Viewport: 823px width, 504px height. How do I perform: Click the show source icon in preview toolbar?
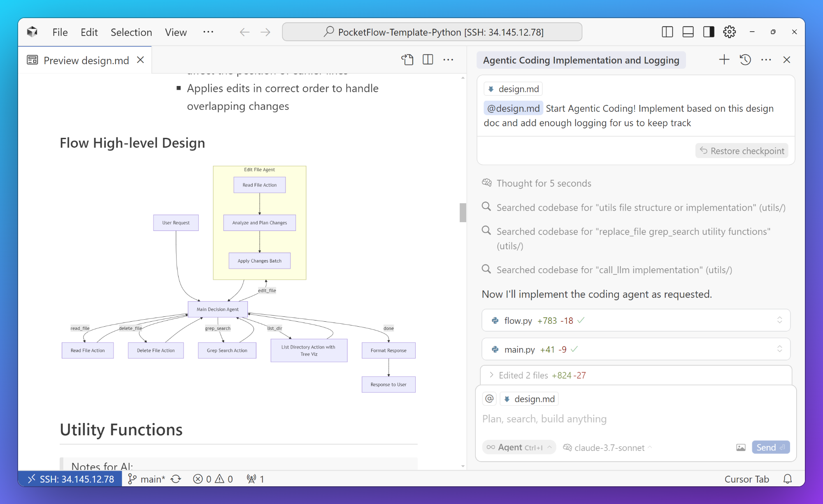407,60
